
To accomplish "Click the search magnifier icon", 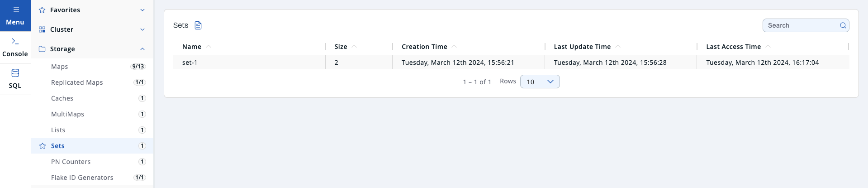I will (x=843, y=25).
